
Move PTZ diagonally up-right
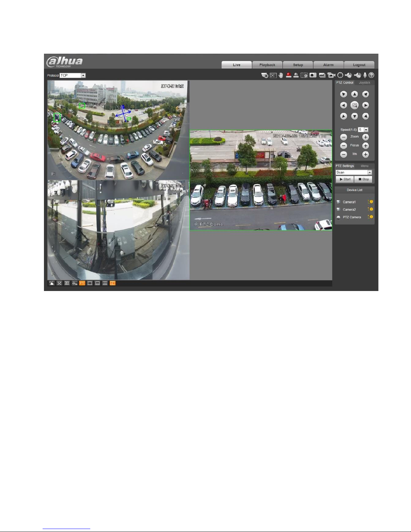[366, 94]
